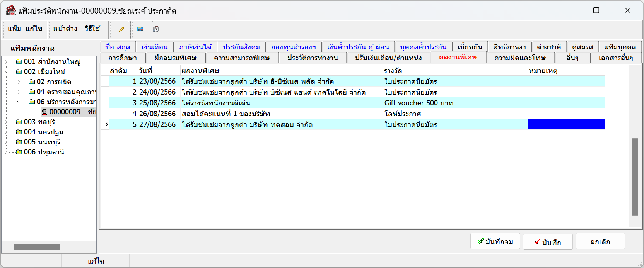Click the folder icon of 04 ตรวจสอบคุณภาพ
The image size is (644, 268).
32,92
